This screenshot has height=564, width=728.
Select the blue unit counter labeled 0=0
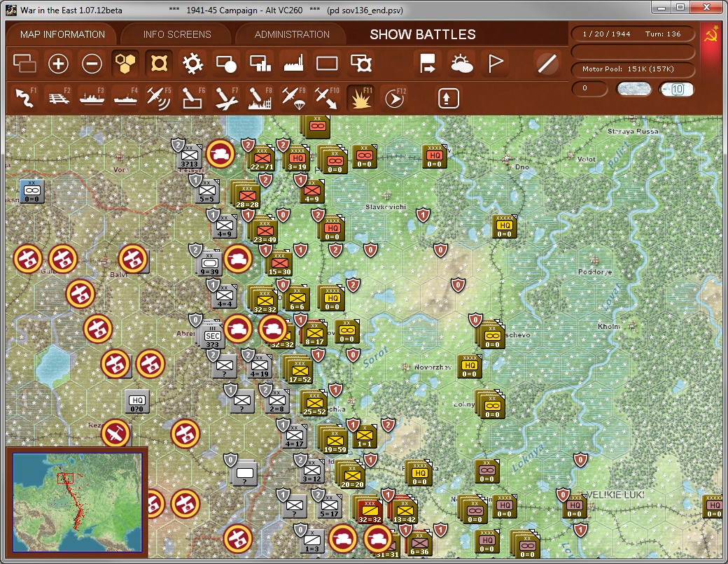tap(31, 191)
